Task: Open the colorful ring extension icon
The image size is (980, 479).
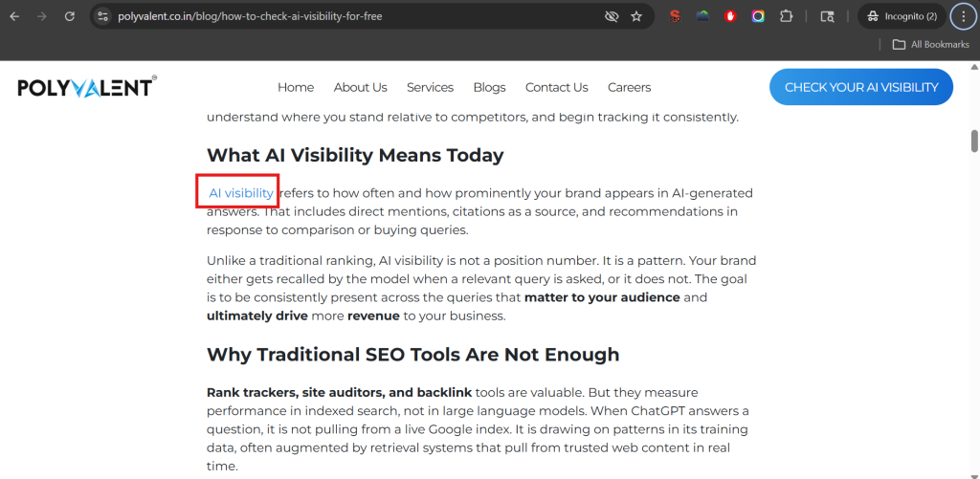Action: [x=758, y=16]
